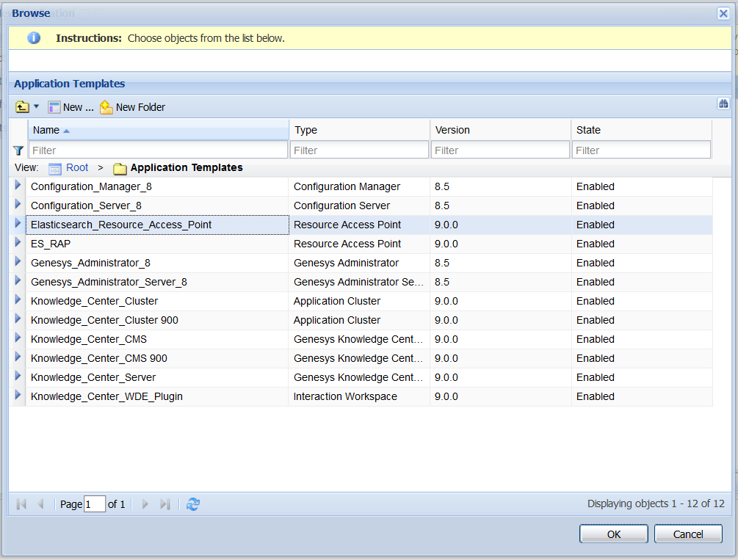Open the folder navigation dropdown arrow

click(x=36, y=107)
